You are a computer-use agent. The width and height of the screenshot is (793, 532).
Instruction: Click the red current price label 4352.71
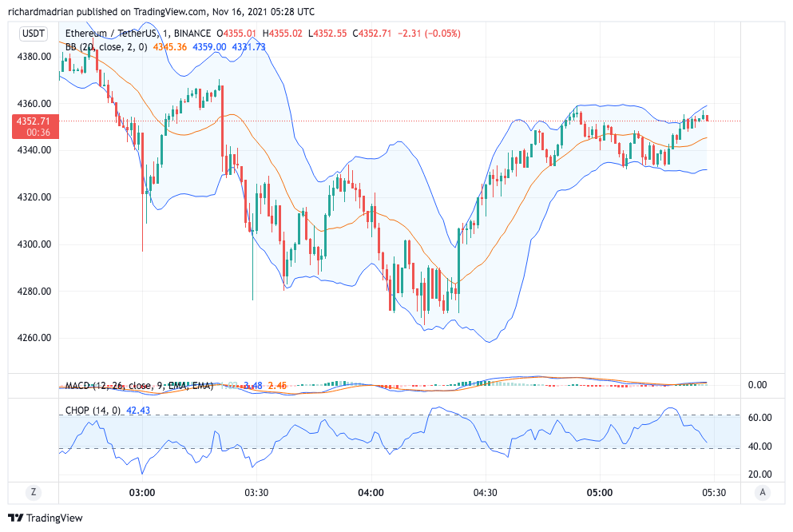(33, 125)
